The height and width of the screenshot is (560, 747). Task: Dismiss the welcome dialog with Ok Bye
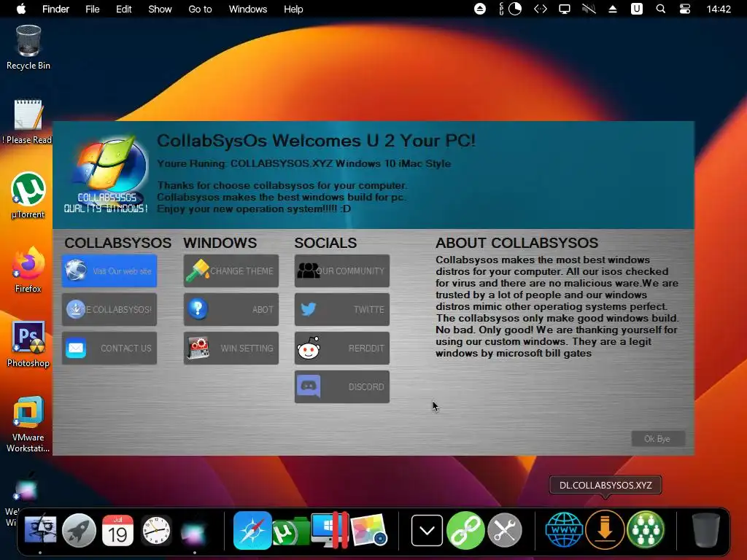tap(658, 438)
